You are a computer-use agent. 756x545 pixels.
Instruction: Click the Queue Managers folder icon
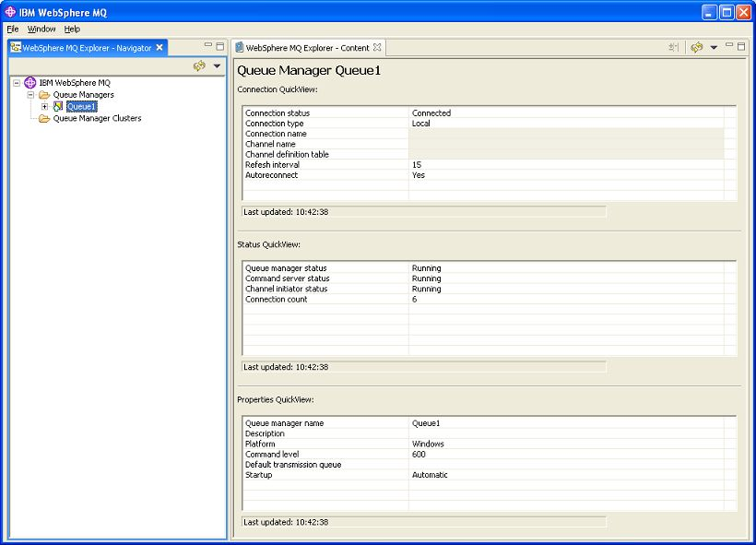44,95
